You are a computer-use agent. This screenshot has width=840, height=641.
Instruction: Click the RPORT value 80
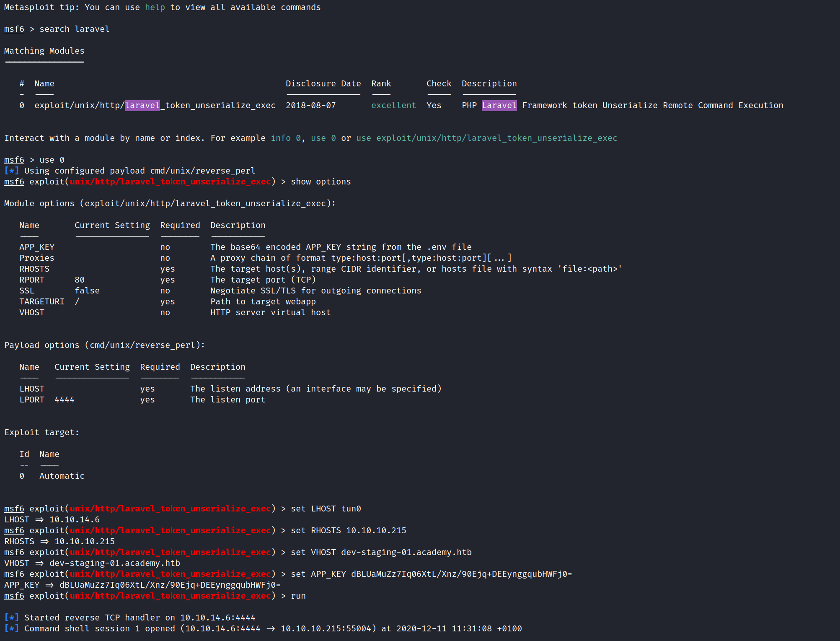tap(80, 280)
